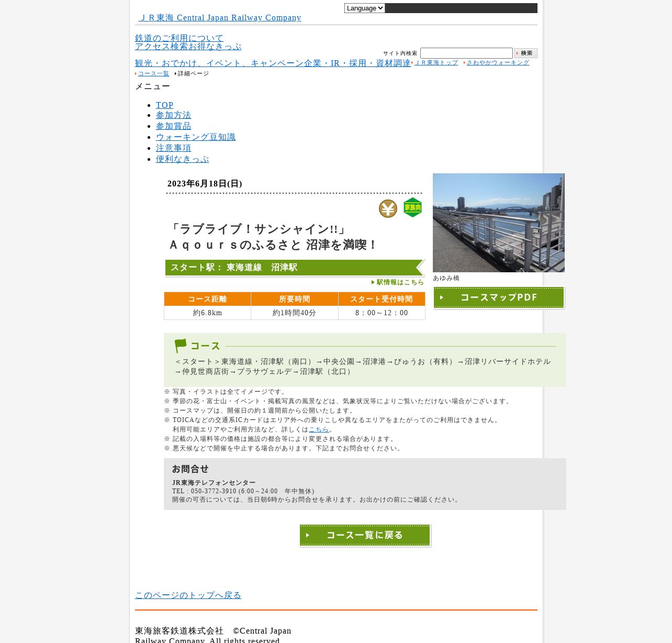Open アクセス検索 link

click(161, 47)
